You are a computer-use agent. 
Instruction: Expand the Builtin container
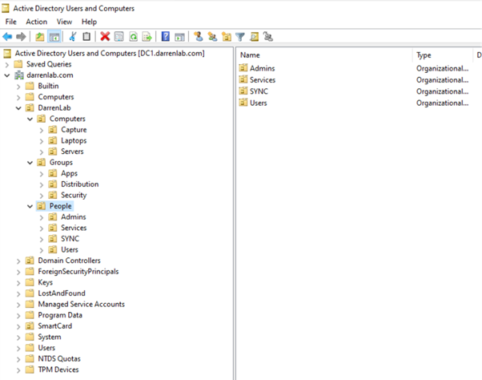[x=18, y=86]
